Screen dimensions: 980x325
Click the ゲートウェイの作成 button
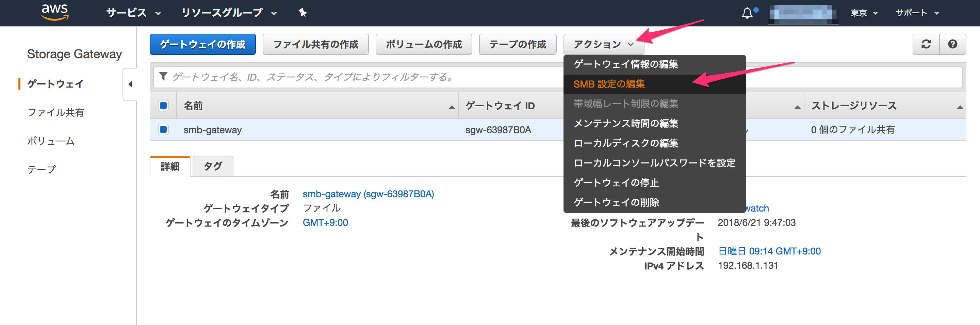[x=203, y=44]
